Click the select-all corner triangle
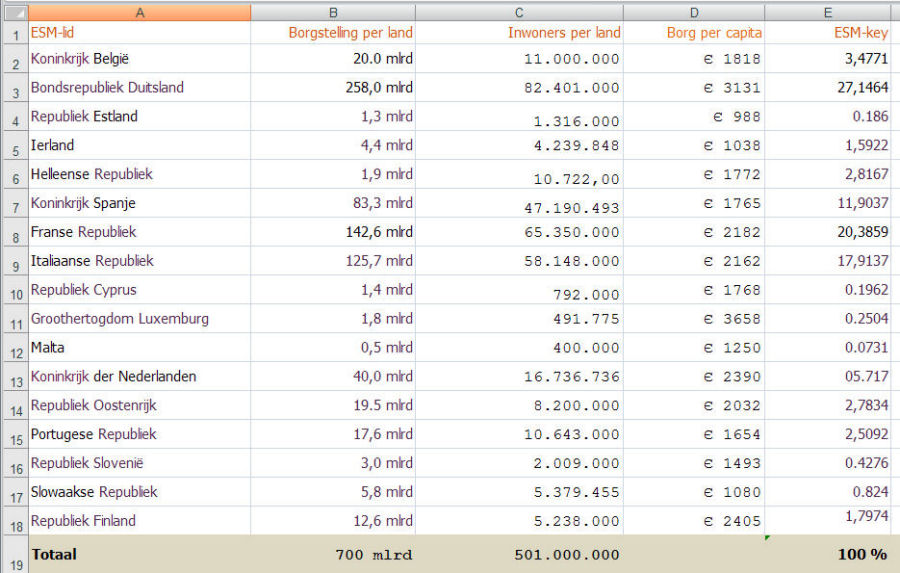This screenshot has height=573, width=900. coord(13,12)
